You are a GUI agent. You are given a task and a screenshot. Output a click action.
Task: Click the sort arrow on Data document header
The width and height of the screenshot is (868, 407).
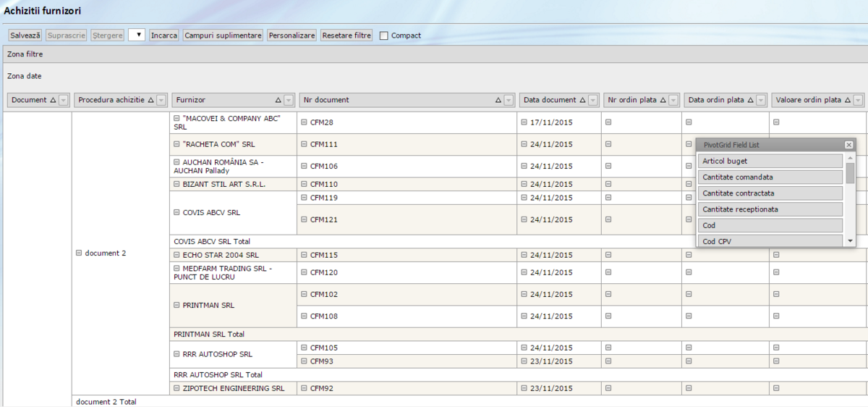[582, 101]
